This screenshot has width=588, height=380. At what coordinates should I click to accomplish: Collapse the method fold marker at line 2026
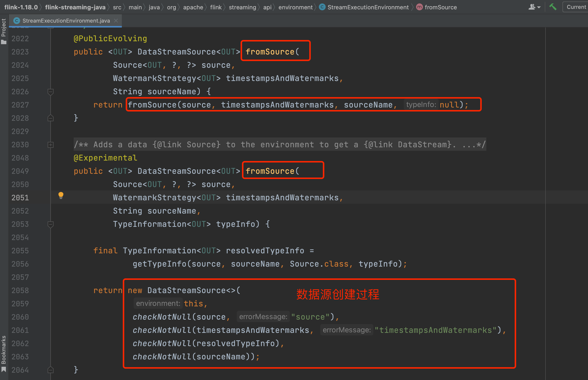tap(51, 92)
